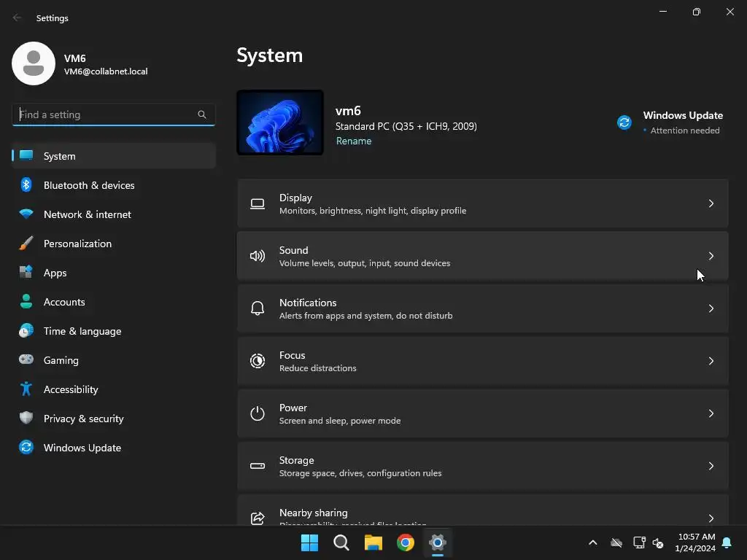The width and height of the screenshot is (747, 560).
Task: Open Time & language settings
Action: pyautogui.click(x=113, y=331)
